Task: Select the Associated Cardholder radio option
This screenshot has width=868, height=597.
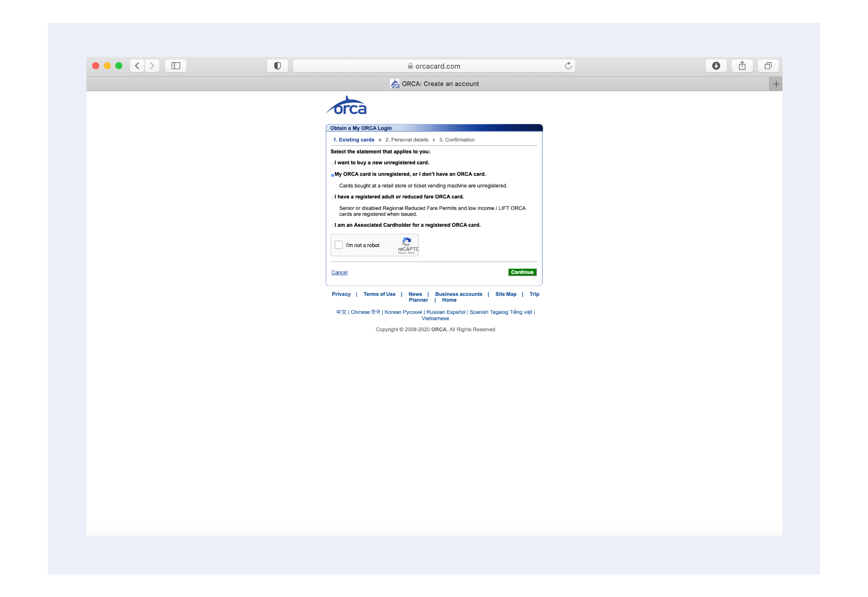Action: click(332, 226)
